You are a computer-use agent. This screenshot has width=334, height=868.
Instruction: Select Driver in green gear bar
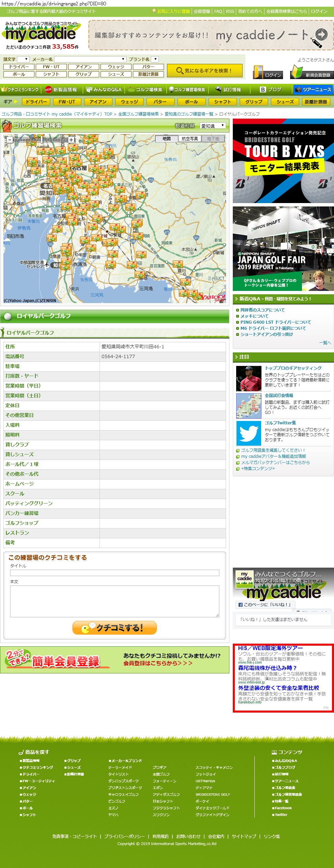(36, 102)
